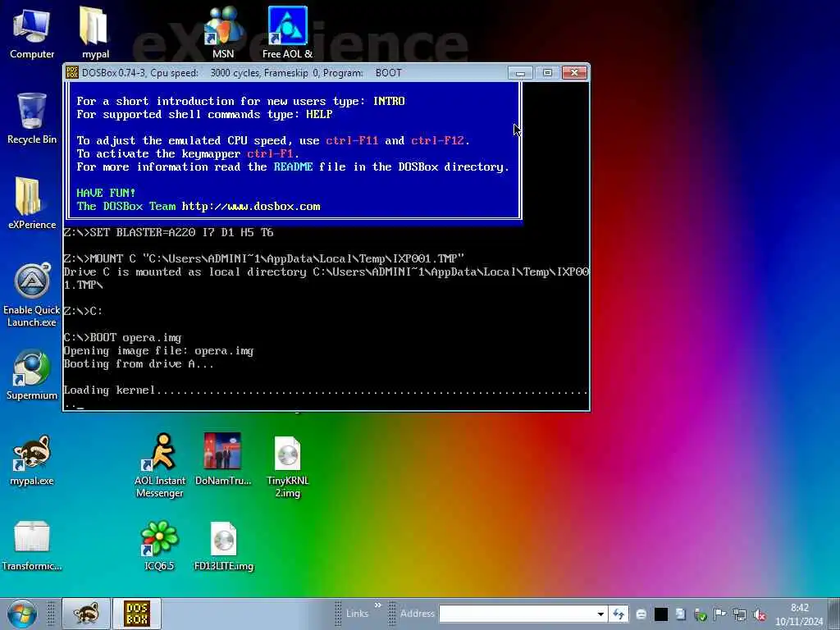Screen dimensions: 840x630
Task: Expand the Links toolbar chevron
Action: click(x=377, y=605)
